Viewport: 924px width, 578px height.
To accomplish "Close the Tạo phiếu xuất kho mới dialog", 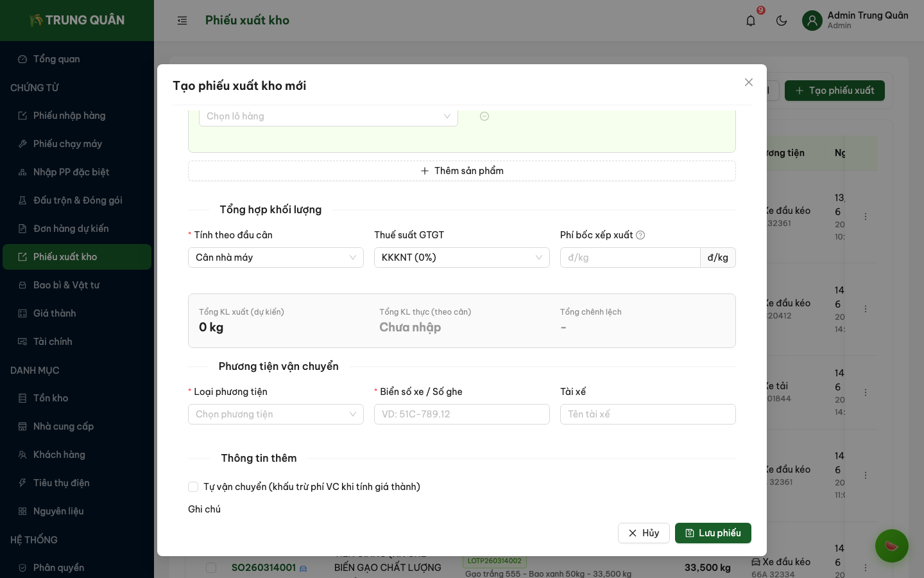I will (x=748, y=82).
